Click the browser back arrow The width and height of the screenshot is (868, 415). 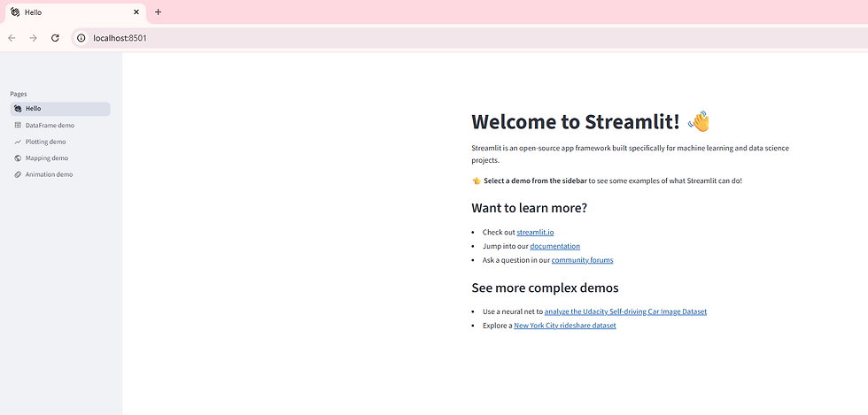12,38
